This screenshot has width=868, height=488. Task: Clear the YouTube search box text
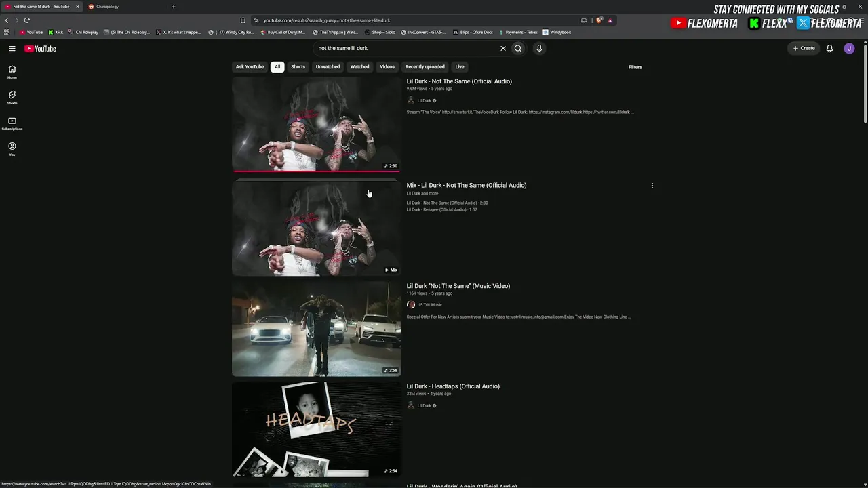(503, 48)
